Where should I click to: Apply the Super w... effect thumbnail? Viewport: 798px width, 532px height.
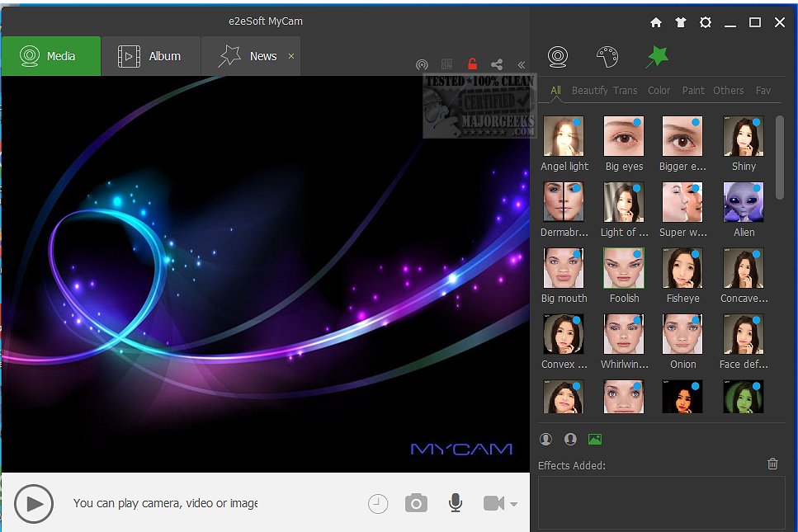(682, 202)
